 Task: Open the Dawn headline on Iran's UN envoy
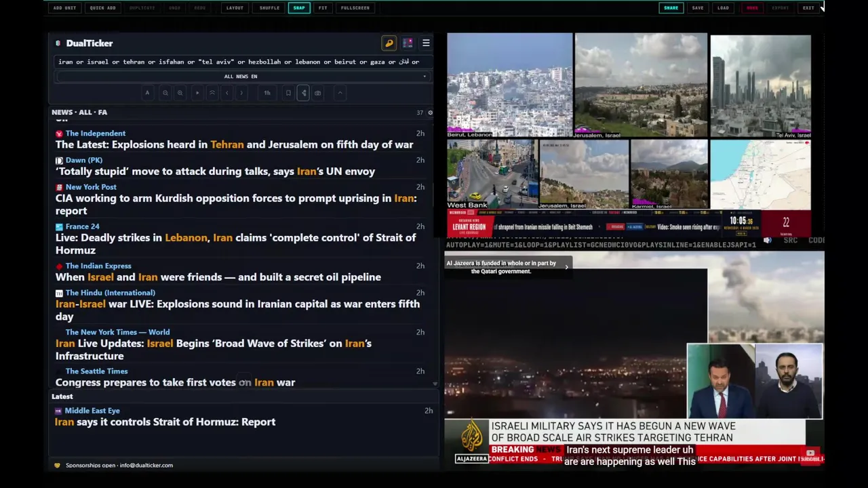[x=215, y=171]
